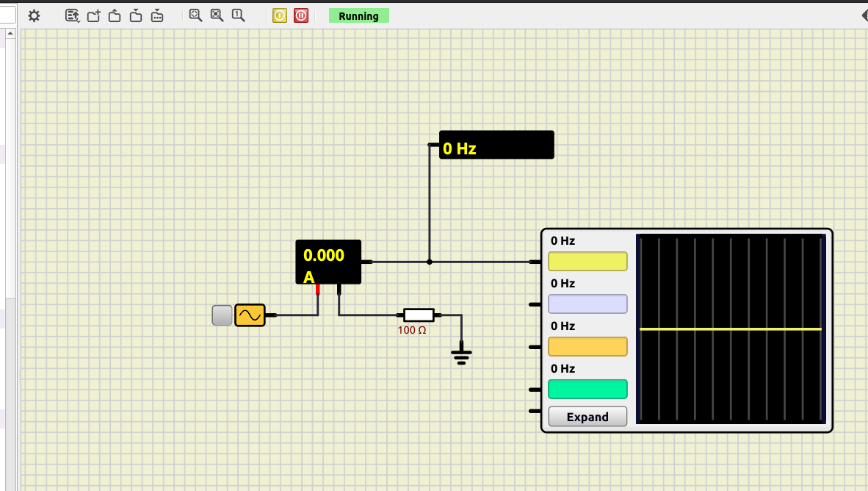Click the zoom to fit icon
This screenshot has height=491, width=868.
195,15
